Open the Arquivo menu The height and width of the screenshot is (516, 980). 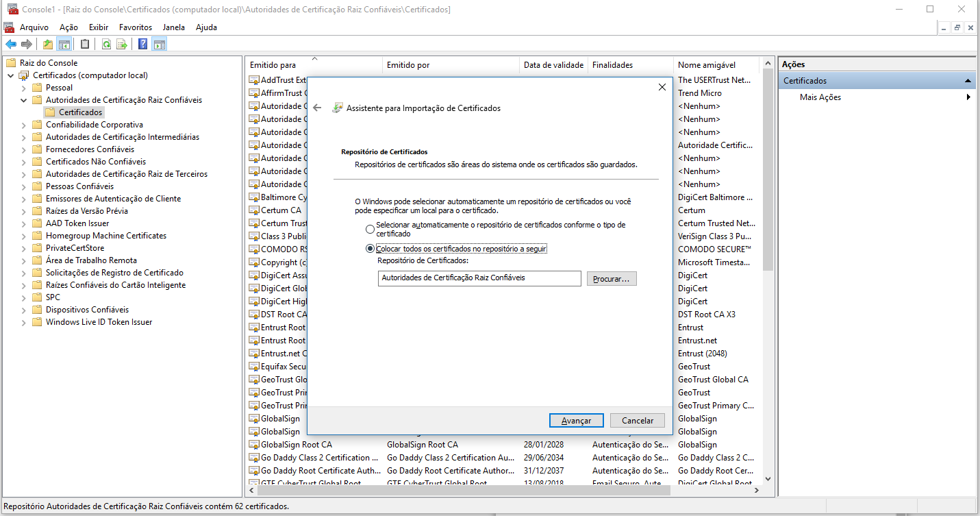point(34,27)
